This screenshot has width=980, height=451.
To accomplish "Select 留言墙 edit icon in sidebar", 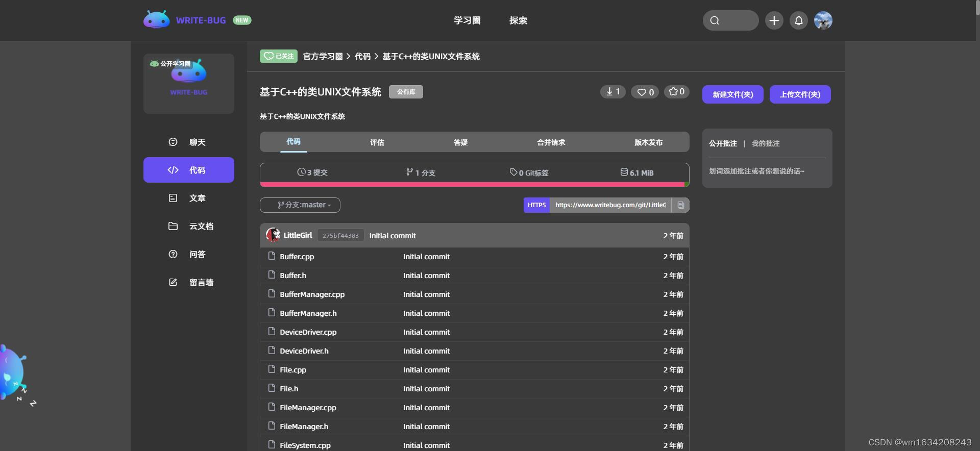I will coord(173,282).
